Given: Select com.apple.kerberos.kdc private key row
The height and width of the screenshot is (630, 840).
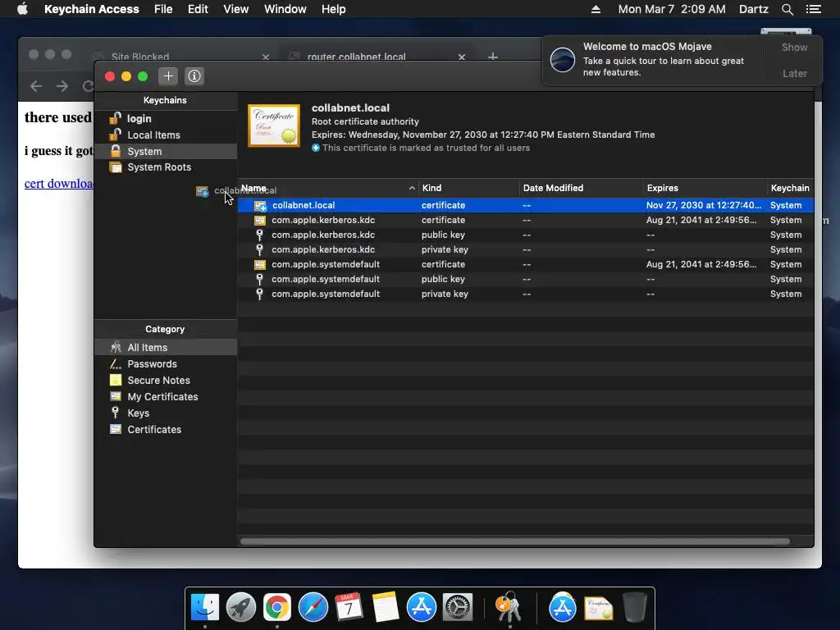Looking at the screenshot, I should click(526, 249).
